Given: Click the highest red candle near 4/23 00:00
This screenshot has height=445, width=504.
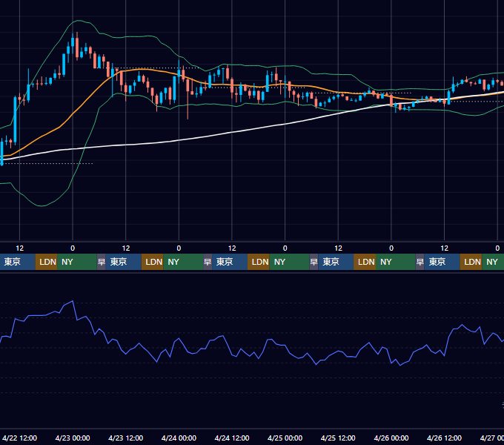Looking at the screenshot, I should (x=77, y=48).
